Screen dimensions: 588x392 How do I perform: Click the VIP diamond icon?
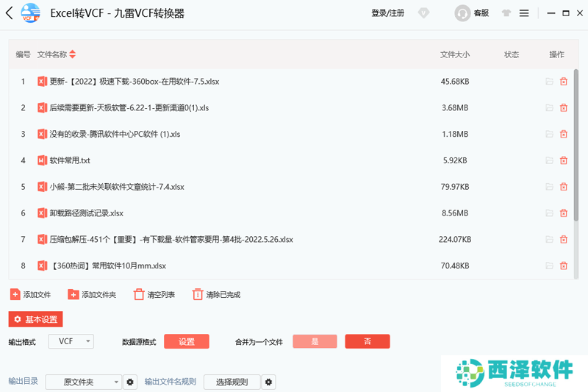tap(424, 13)
